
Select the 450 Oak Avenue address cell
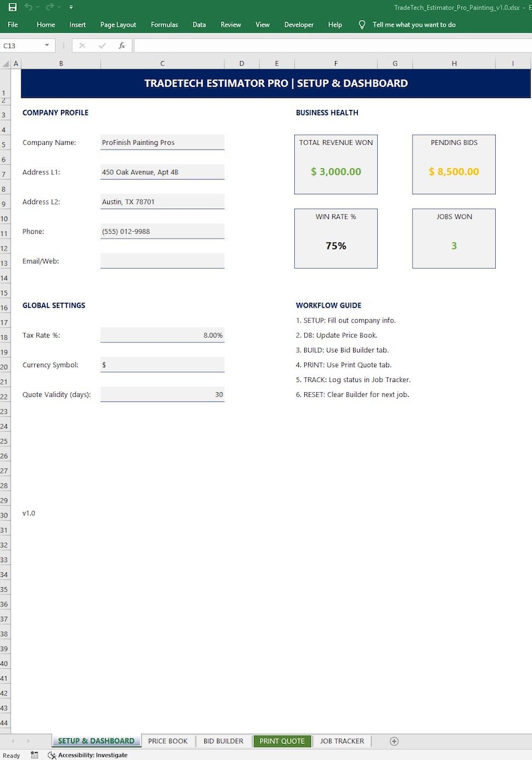coord(162,172)
